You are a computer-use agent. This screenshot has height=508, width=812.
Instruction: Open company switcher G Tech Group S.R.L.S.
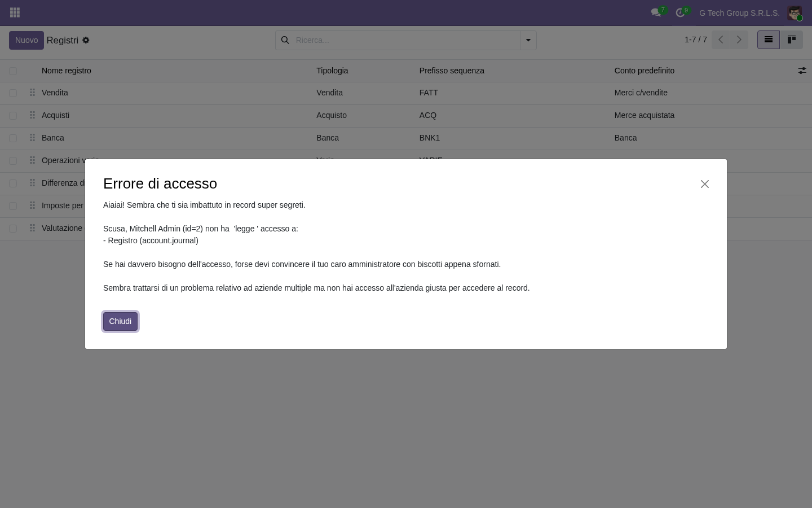[739, 13]
